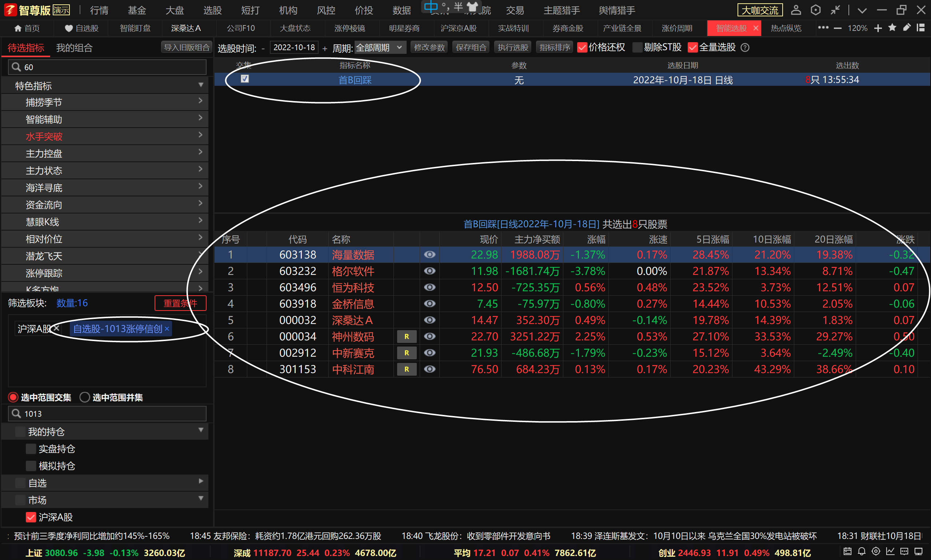
Task: Click the 导入旧版组合 button
Action: pos(187,48)
